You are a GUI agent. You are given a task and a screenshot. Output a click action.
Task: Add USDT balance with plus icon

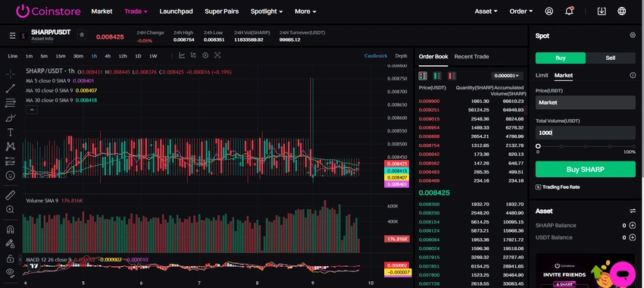pyautogui.click(x=632, y=237)
